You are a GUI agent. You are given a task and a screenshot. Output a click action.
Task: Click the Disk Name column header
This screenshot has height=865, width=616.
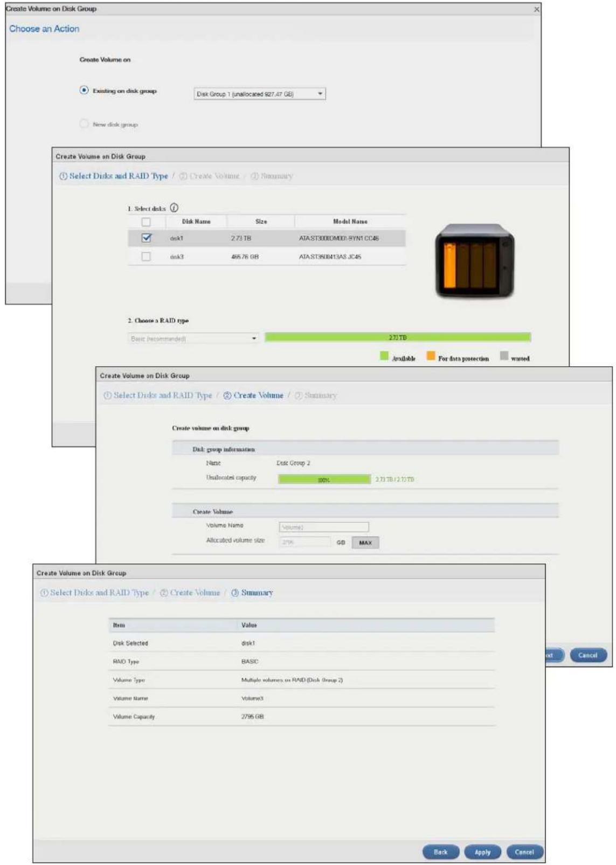point(196,222)
